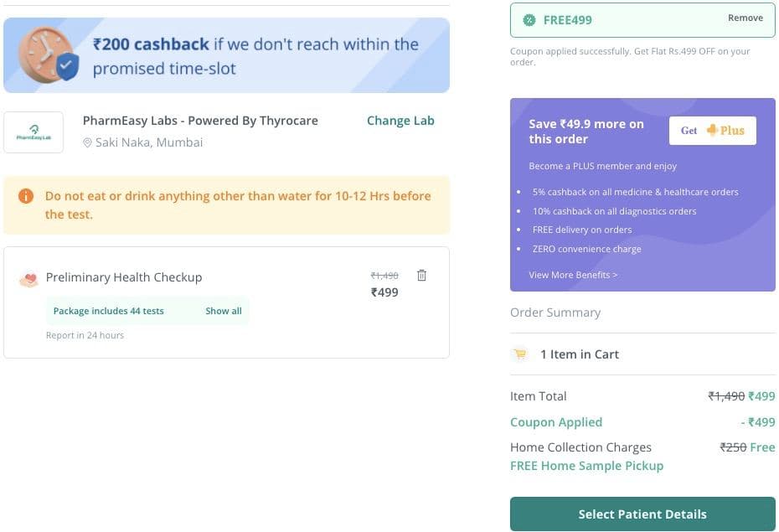
Task: Click the location pin icon near Saki Naka
Action: coord(87,143)
